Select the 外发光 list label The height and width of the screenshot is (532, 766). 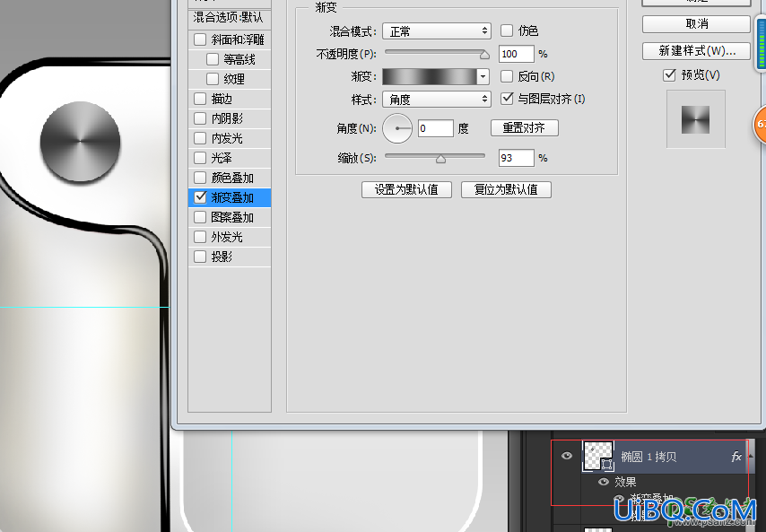tap(227, 237)
